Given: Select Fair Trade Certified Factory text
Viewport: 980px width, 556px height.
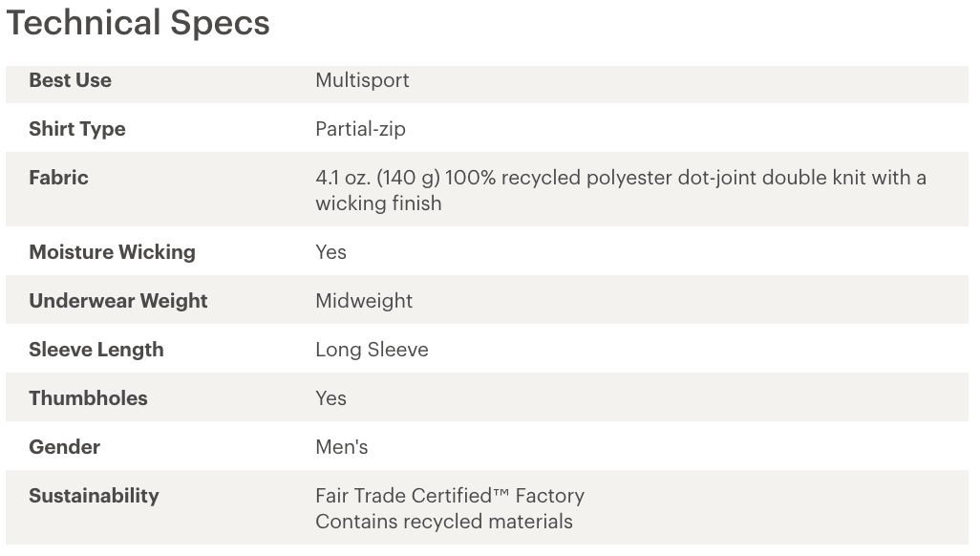Looking at the screenshot, I should (449, 496).
